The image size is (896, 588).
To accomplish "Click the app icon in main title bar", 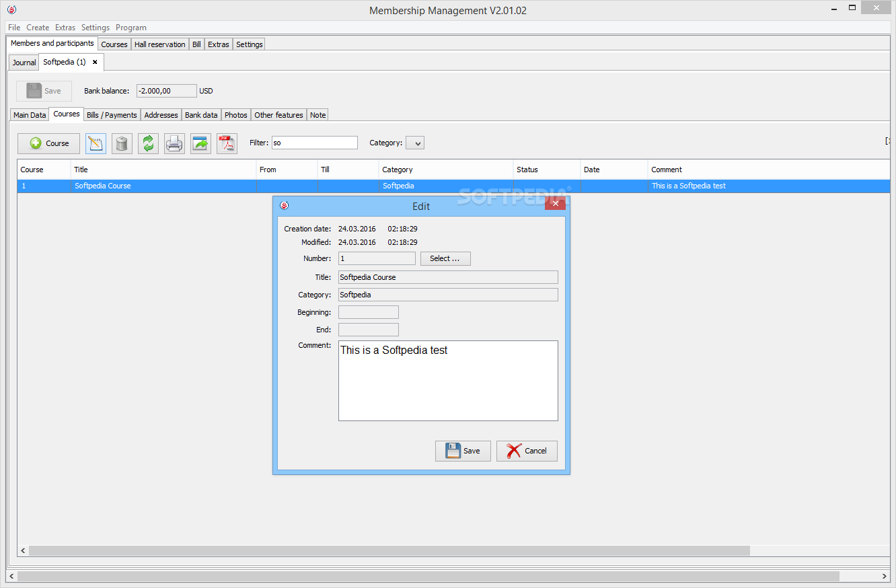I will coord(11,9).
